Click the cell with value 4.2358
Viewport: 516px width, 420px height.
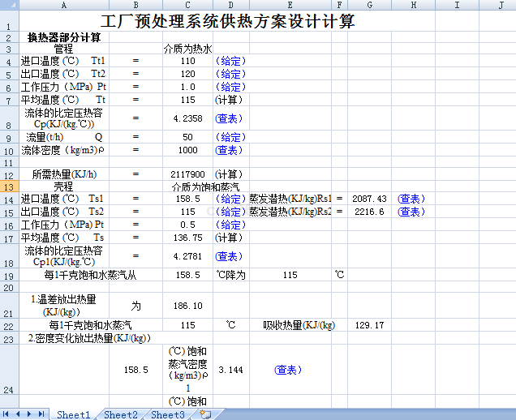click(x=187, y=118)
